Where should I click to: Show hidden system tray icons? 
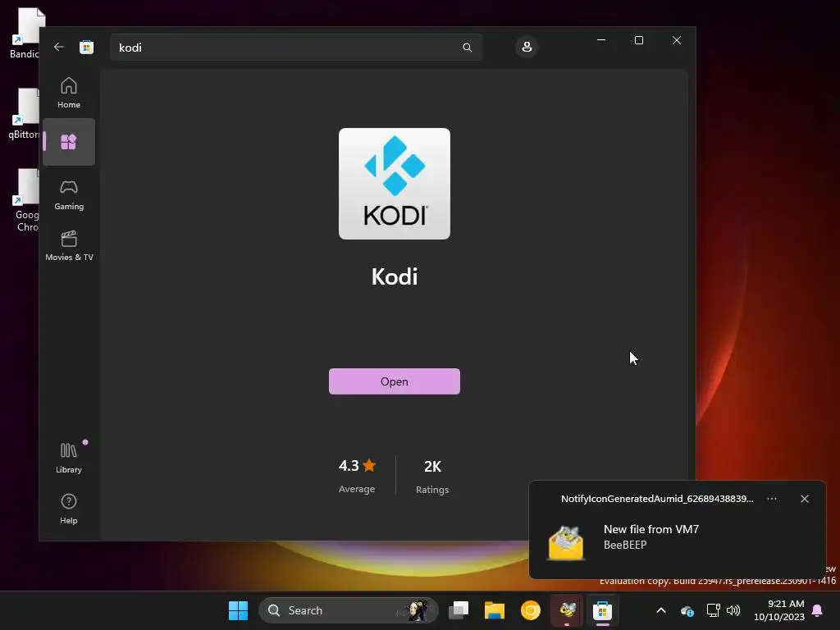(661, 610)
